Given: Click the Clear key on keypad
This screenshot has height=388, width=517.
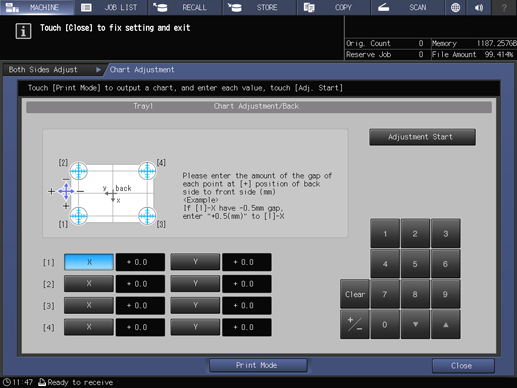Looking at the screenshot, I should click(x=355, y=294).
